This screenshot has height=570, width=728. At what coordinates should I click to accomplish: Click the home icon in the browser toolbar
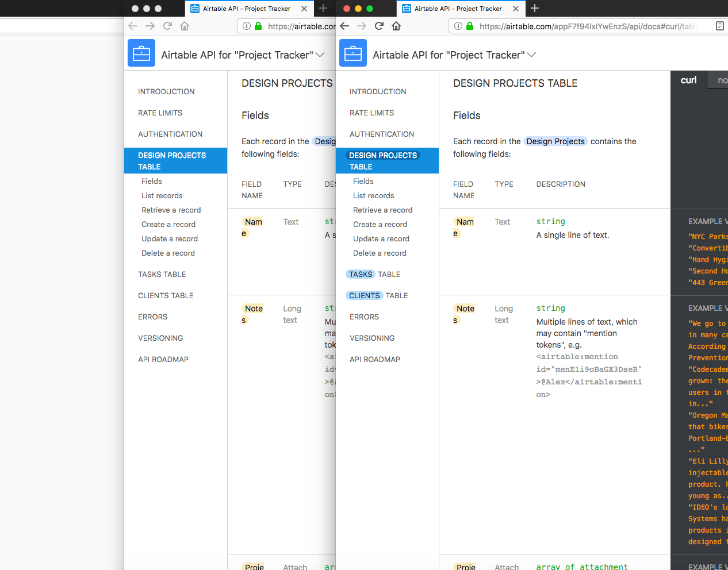396,26
